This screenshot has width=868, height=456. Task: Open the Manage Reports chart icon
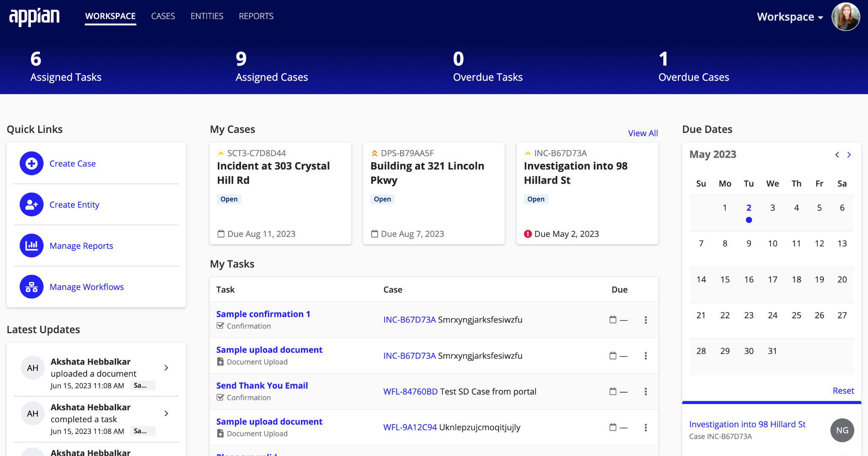coord(31,246)
